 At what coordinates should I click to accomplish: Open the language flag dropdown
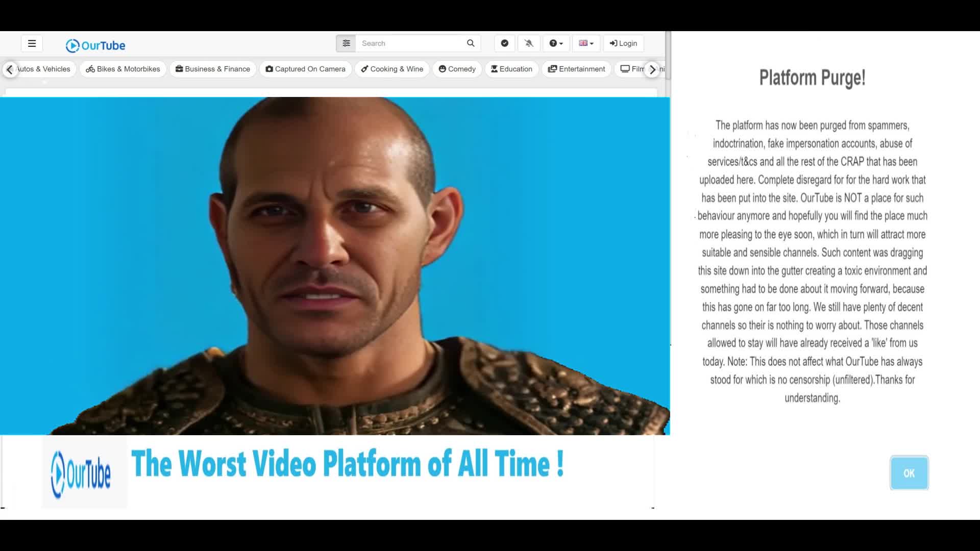point(586,43)
